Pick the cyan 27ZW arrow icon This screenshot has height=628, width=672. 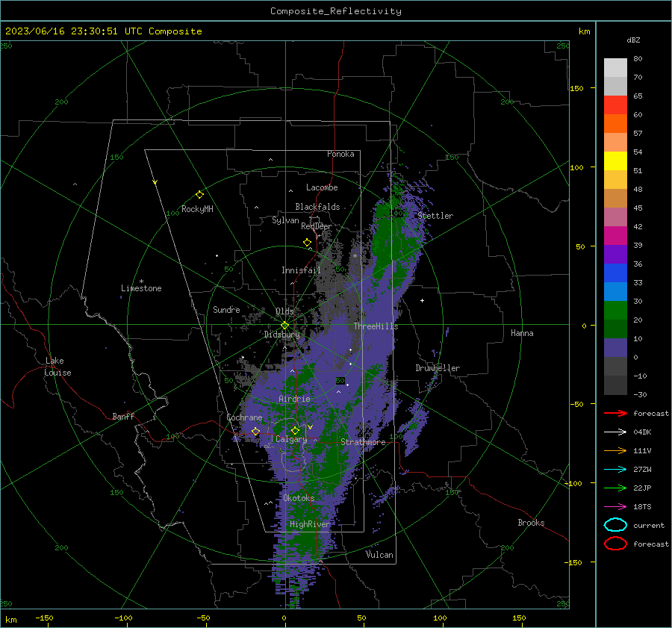615,470
